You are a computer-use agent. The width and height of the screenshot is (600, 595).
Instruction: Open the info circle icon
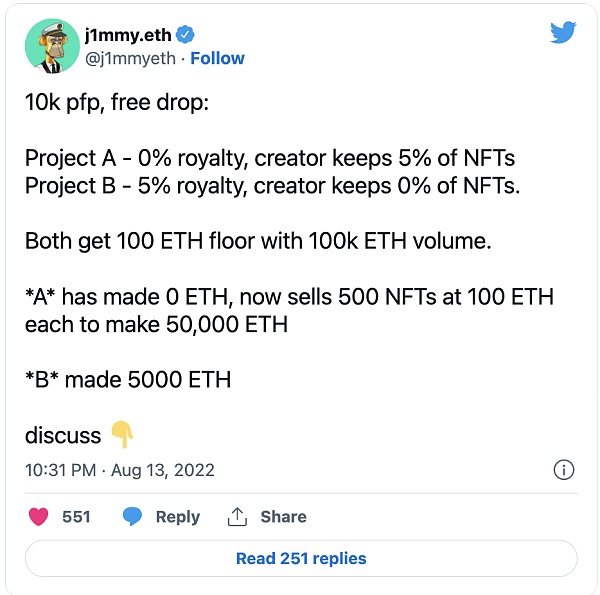(x=564, y=469)
